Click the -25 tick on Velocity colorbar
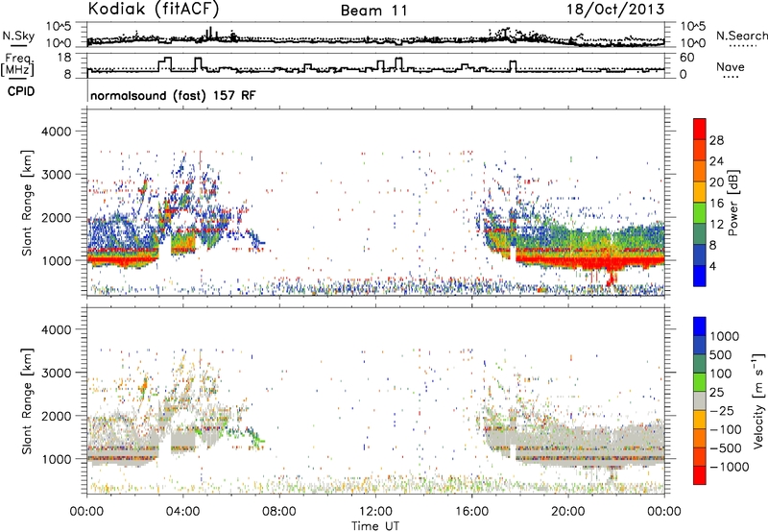 point(722,410)
